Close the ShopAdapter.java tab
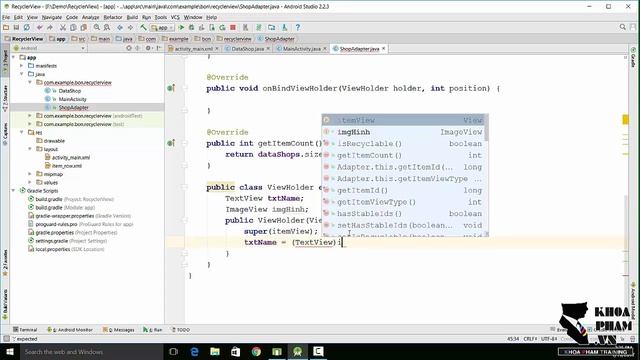 384,49
